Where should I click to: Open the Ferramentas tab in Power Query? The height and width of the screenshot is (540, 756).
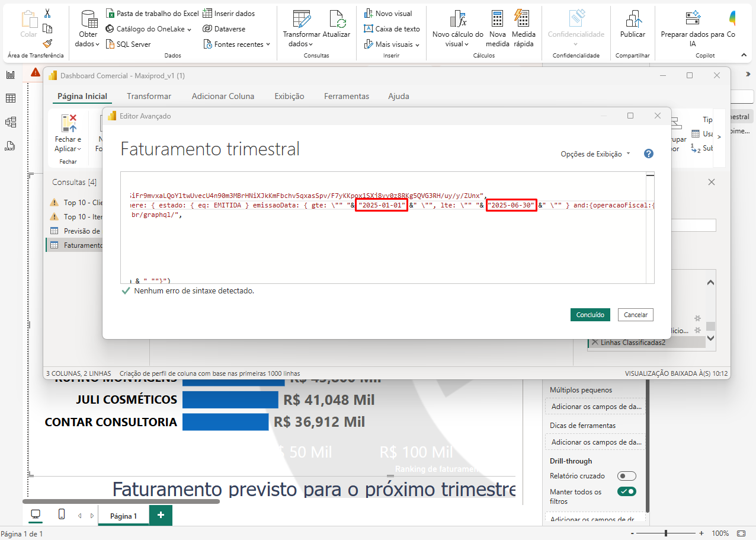point(347,96)
